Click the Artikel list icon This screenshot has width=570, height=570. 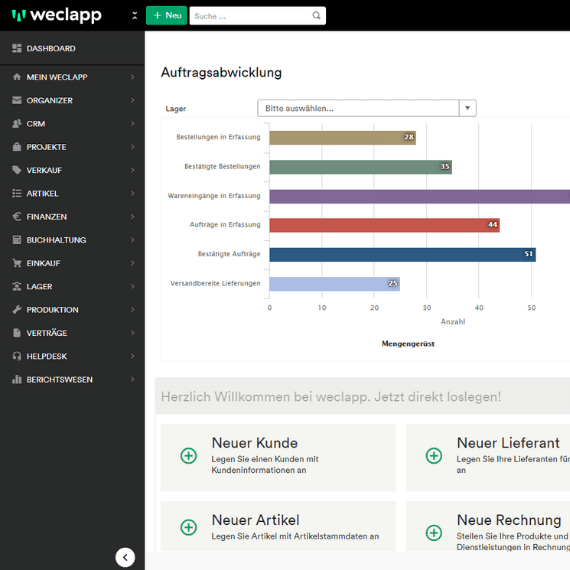point(17,193)
